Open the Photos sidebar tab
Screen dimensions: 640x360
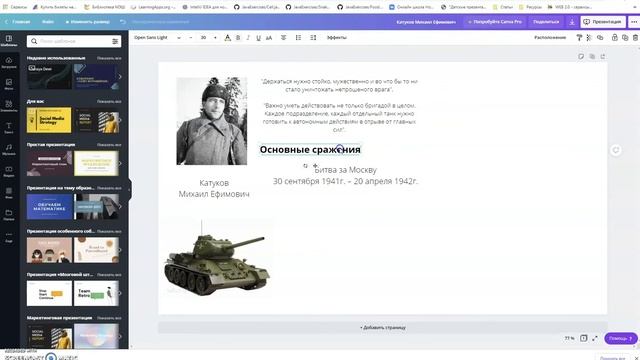(9, 84)
